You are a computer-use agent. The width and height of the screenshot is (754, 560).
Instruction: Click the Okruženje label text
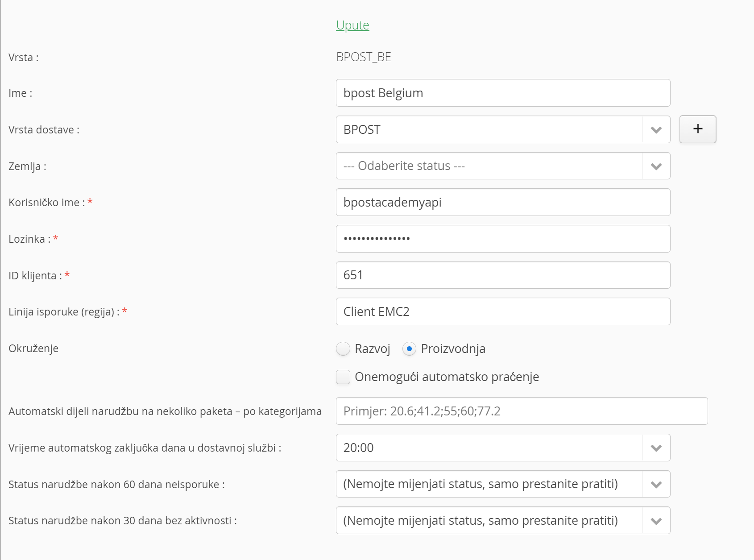click(x=33, y=348)
